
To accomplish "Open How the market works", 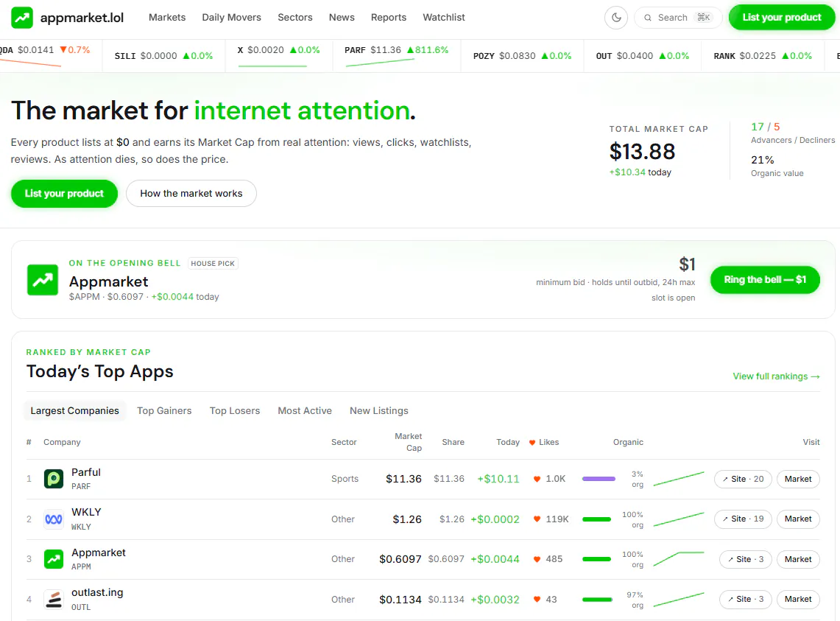I will click(x=191, y=194).
